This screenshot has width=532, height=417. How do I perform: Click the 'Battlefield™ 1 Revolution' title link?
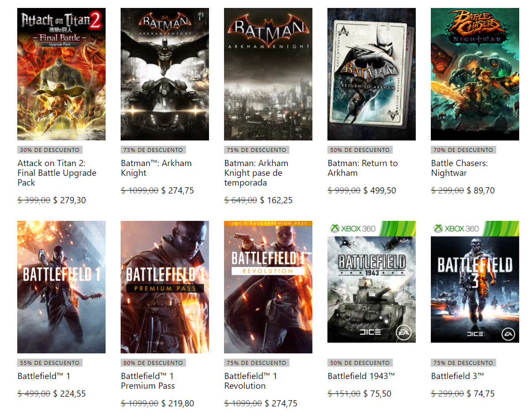tap(251, 381)
